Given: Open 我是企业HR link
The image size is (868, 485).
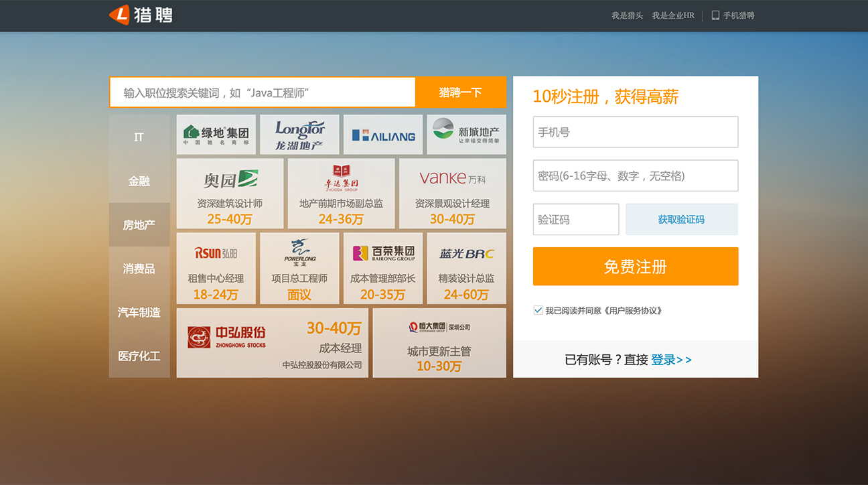Looking at the screenshot, I should point(673,15).
